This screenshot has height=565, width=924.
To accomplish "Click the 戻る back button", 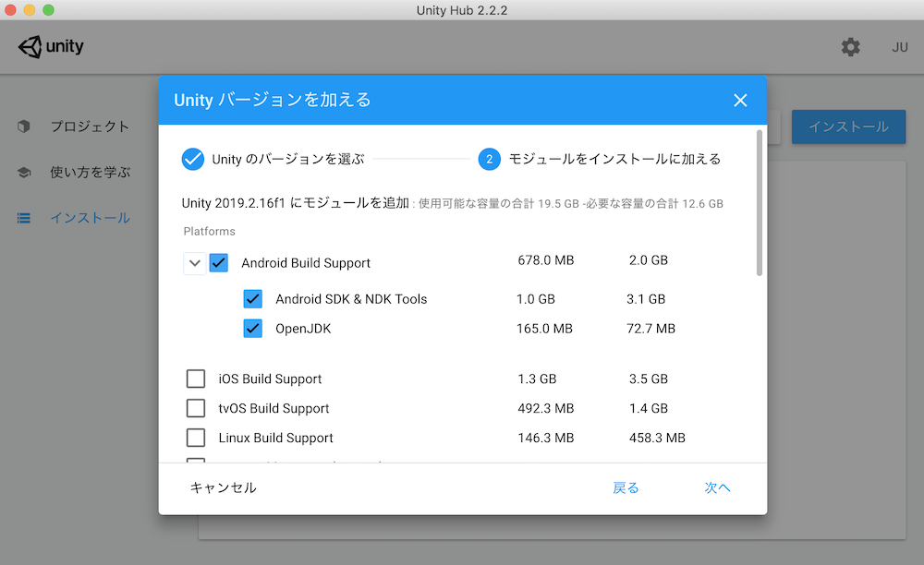I will [626, 487].
